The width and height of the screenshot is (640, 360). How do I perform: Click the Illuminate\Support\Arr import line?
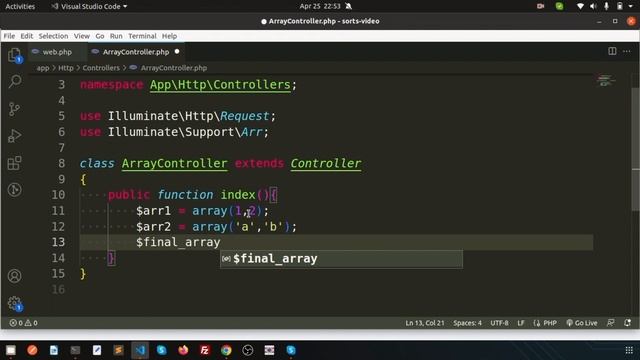coord(174,132)
